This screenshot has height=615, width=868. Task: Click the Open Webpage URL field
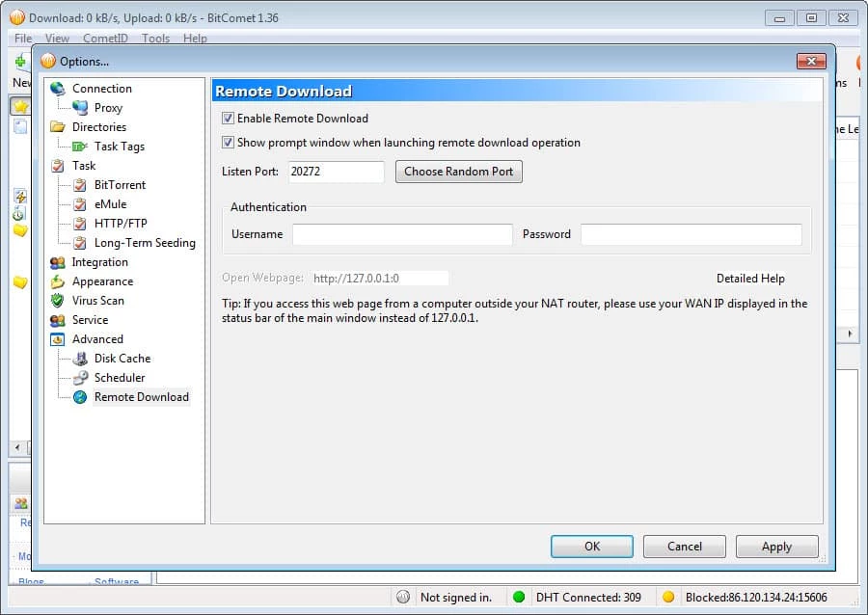click(x=380, y=279)
